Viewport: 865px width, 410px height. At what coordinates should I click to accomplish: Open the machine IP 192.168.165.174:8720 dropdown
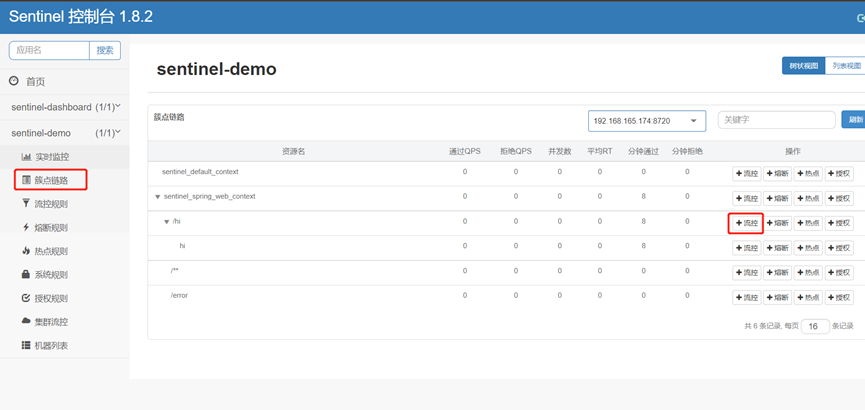[x=647, y=121]
